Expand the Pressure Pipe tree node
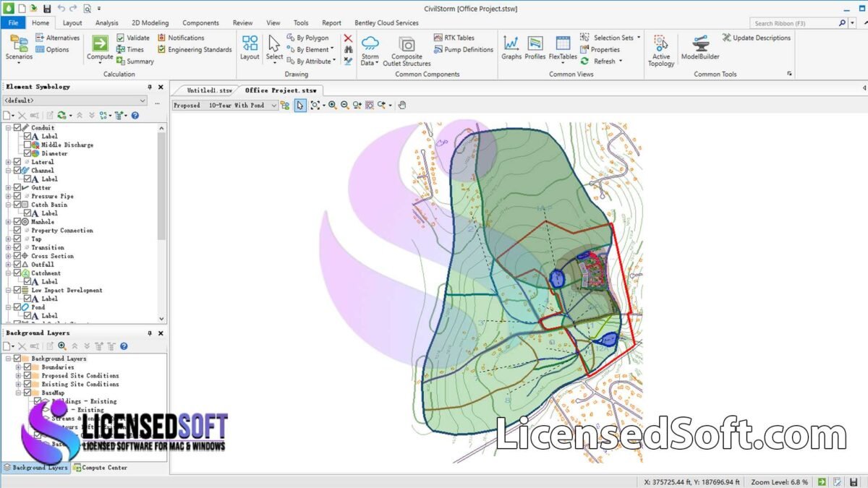This screenshot has width=868, height=488. click(x=9, y=196)
